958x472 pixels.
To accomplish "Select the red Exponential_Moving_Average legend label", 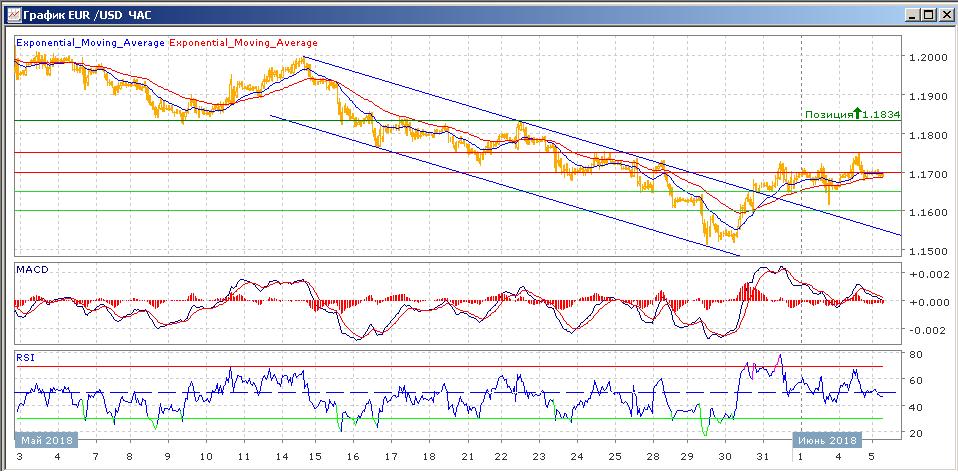I will pyautogui.click(x=243, y=43).
